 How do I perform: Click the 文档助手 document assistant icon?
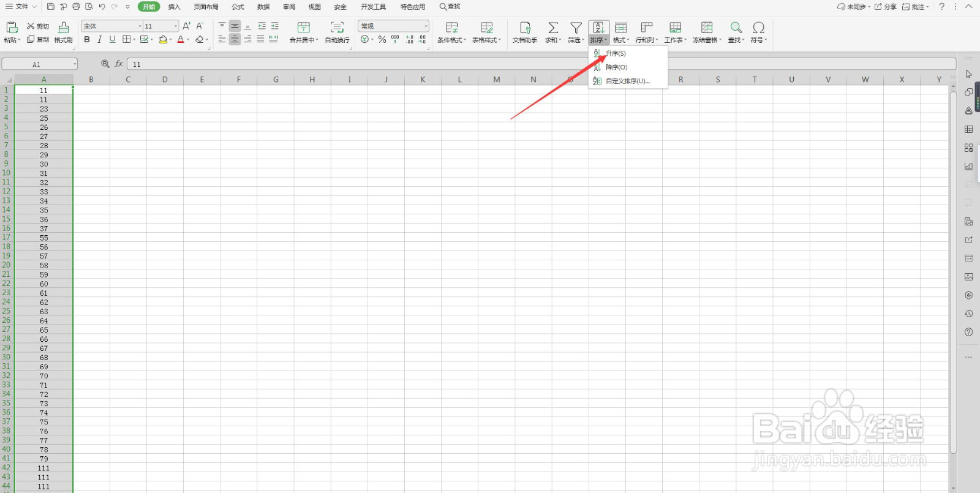point(525,28)
